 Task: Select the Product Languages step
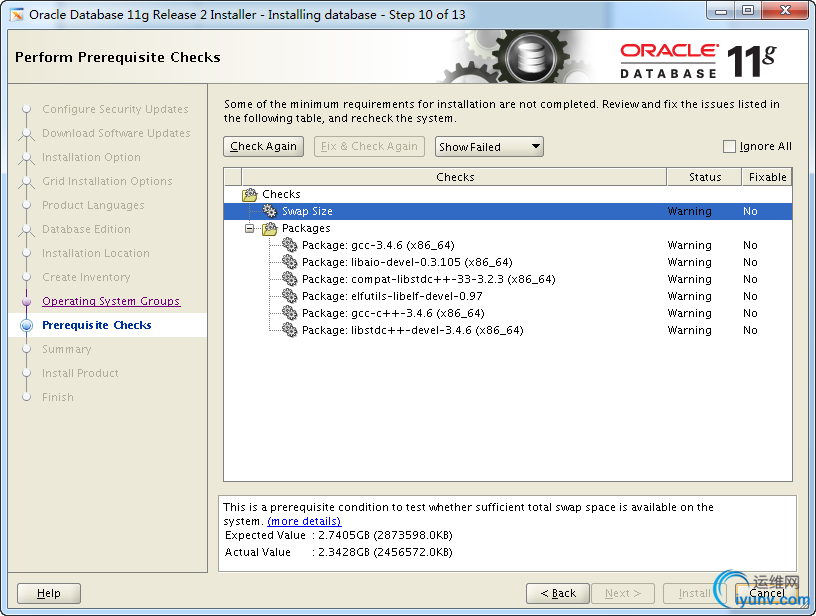pyautogui.click(x=93, y=205)
